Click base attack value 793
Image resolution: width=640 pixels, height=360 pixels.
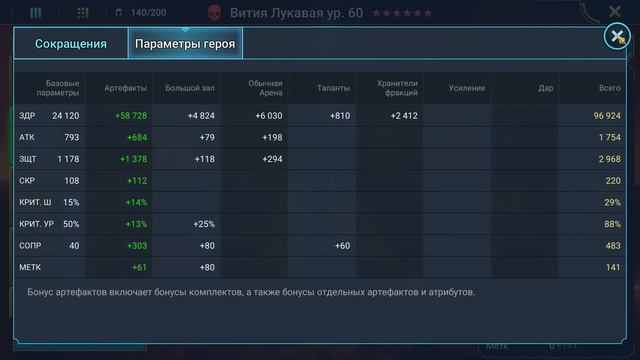[x=72, y=138]
